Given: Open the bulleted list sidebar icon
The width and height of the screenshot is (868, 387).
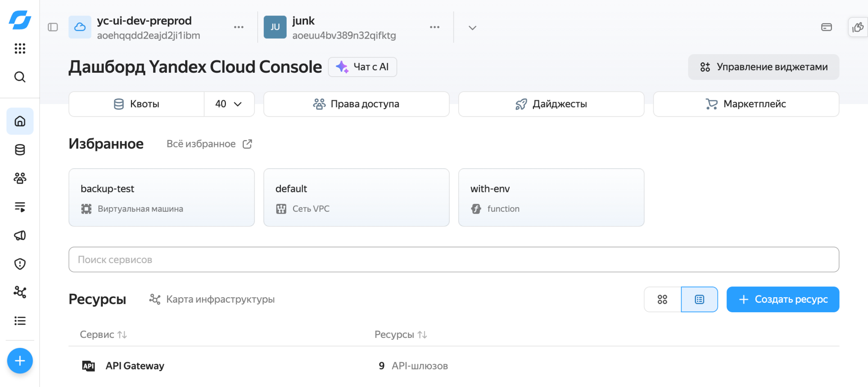Looking at the screenshot, I should tap(20, 321).
